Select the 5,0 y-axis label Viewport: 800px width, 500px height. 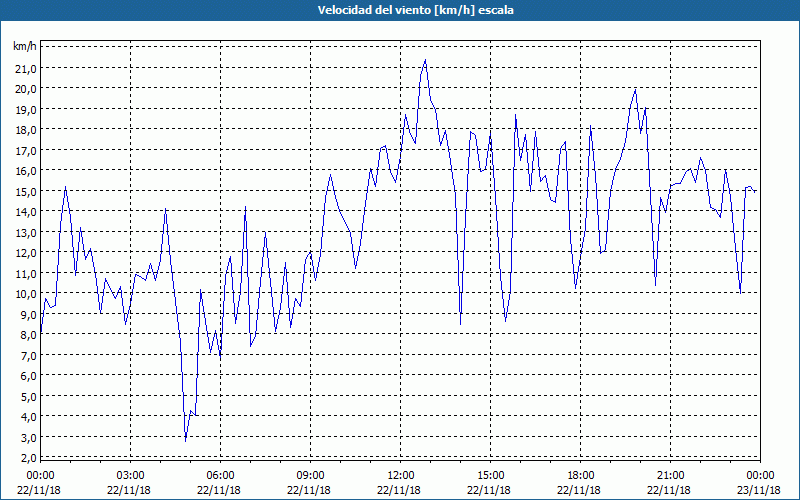(x=29, y=396)
